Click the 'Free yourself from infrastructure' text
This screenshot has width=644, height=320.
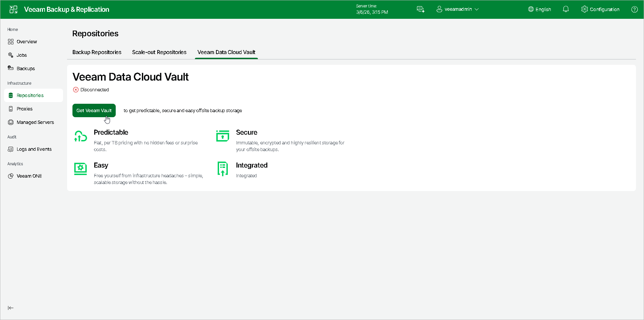[149, 179]
